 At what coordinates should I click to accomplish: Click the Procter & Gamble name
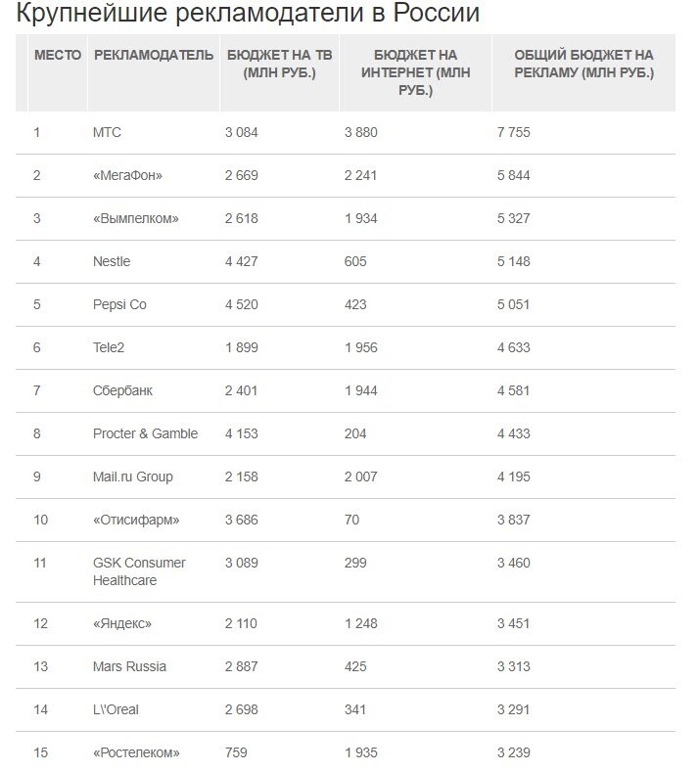(x=145, y=433)
